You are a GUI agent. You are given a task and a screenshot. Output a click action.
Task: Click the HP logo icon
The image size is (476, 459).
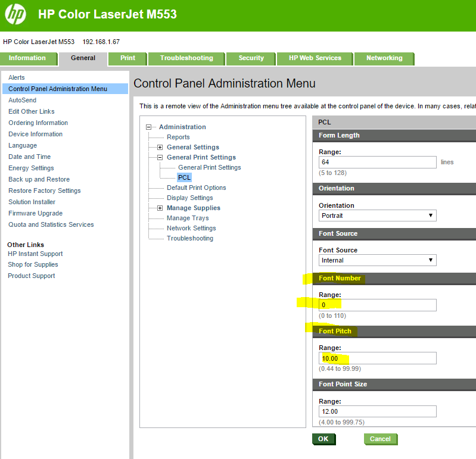[15, 15]
